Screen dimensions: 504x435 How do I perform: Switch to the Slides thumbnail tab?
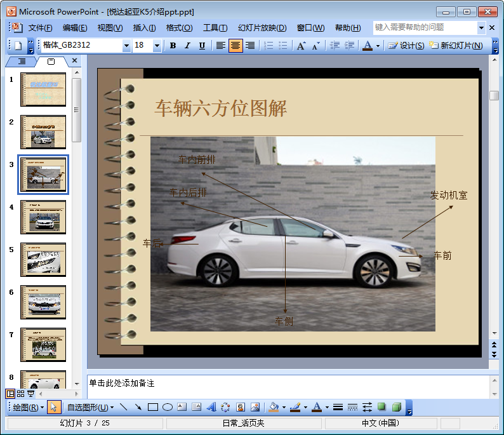click(51, 62)
